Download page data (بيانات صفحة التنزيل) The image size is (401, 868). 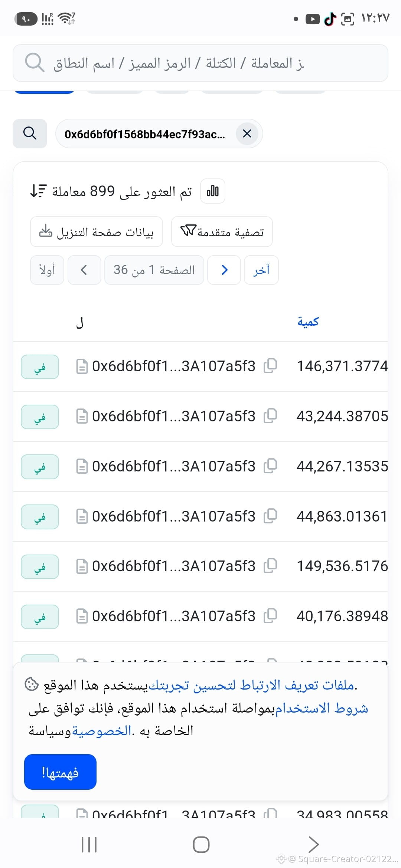tap(97, 232)
